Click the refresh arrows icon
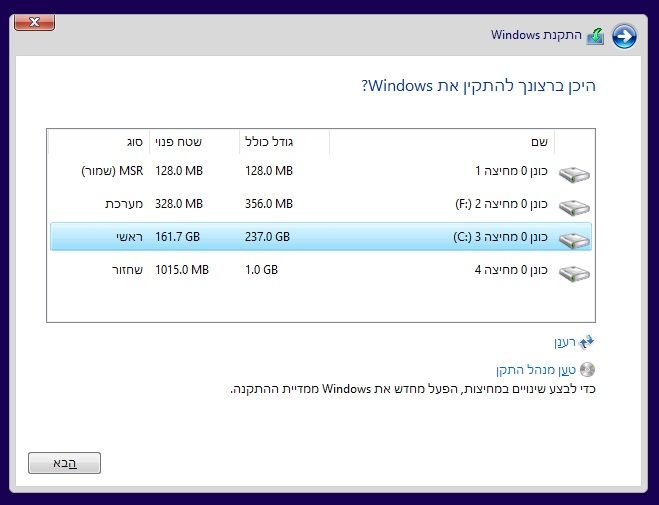This screenshot has height=505, width=659. 586,342
